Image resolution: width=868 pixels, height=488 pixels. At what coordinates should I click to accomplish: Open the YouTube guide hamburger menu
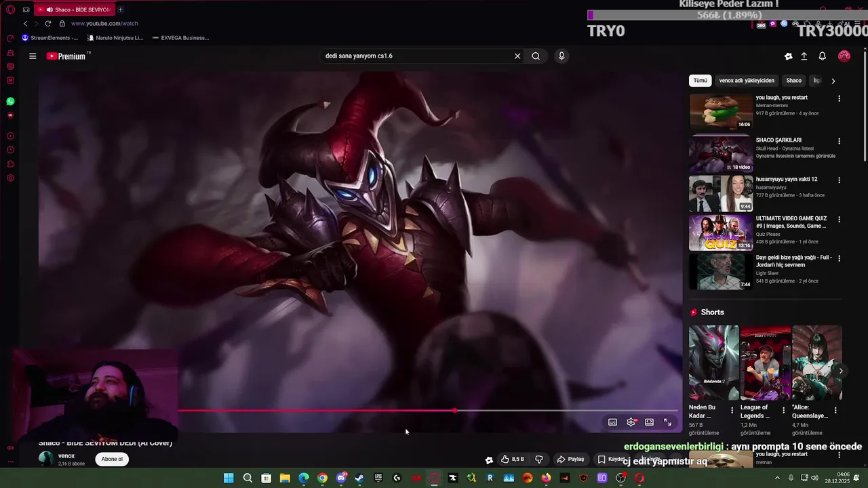(33, 56)
